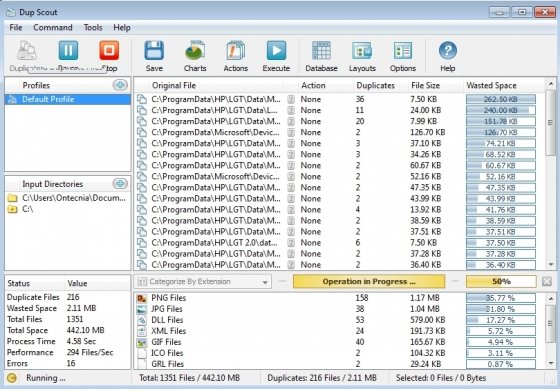Select the JPG Files category row

[340, 309]
